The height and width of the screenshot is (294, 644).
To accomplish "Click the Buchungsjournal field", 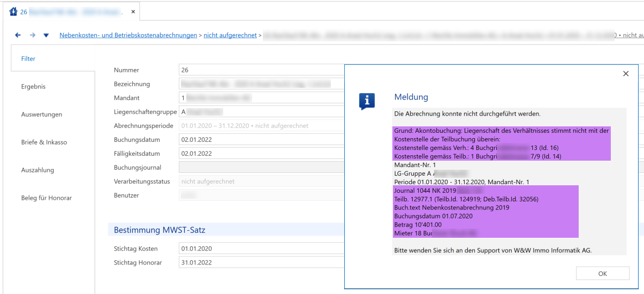I will pyautogui.click(x=261, y=168).
